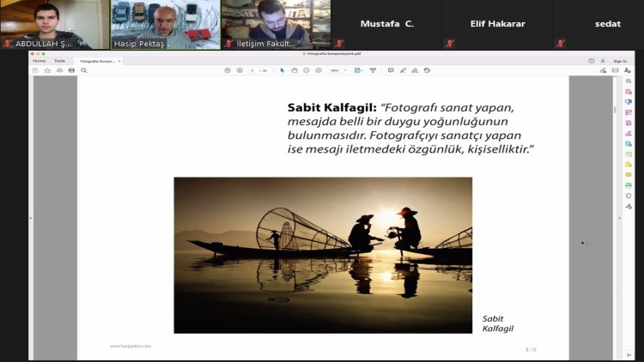Send file by email envelope icon
The image size is (644, 362).
[616, 70]
